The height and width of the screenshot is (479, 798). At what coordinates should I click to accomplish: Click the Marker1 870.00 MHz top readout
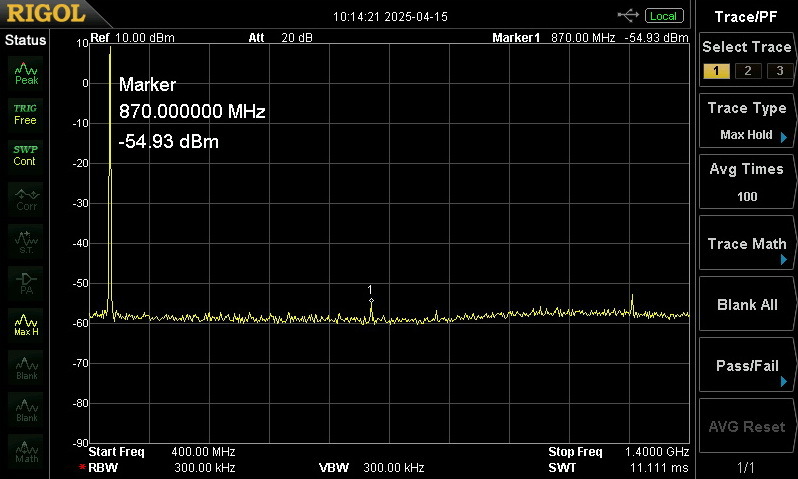590,38
